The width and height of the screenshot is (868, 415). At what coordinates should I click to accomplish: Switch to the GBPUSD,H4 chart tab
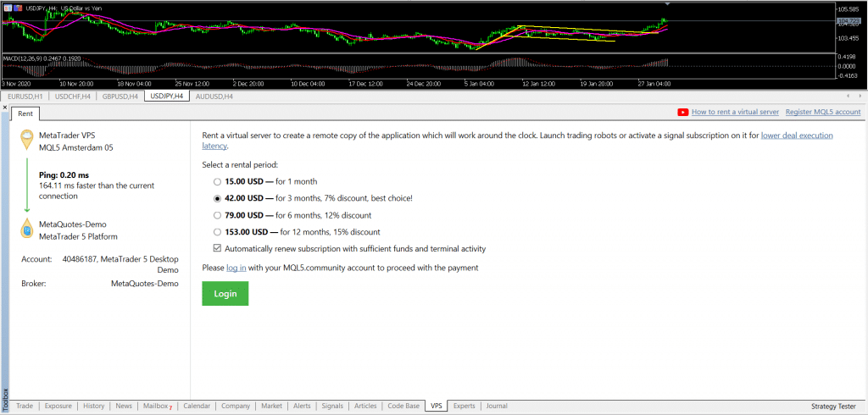click(x=120, y=97)
